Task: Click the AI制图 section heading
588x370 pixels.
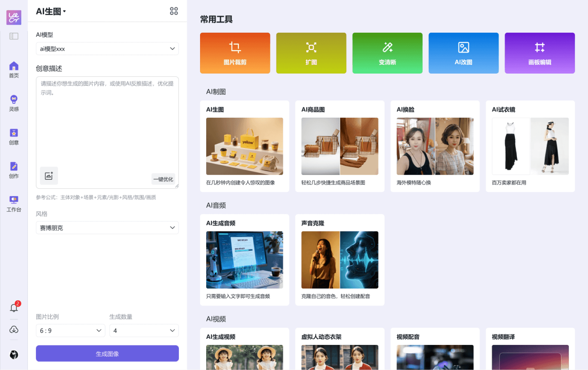Action: (x=216, y=92)
